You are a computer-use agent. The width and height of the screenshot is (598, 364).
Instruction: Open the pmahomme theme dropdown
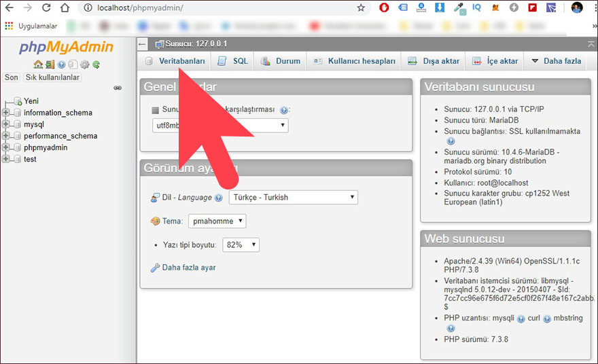217,221
